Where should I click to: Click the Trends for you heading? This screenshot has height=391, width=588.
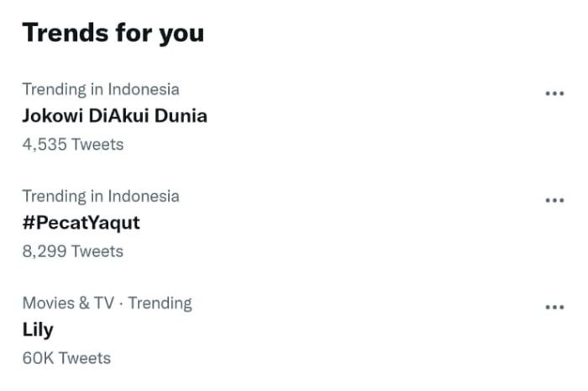pyautogui.click(x=113, y=33)
